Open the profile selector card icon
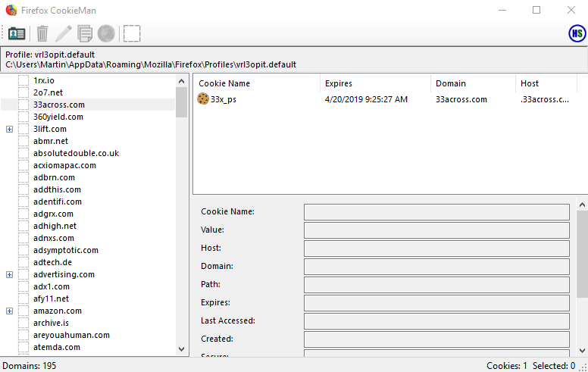Image resolution: width=588 pixels, height=372 pixels. pos(17,34)
